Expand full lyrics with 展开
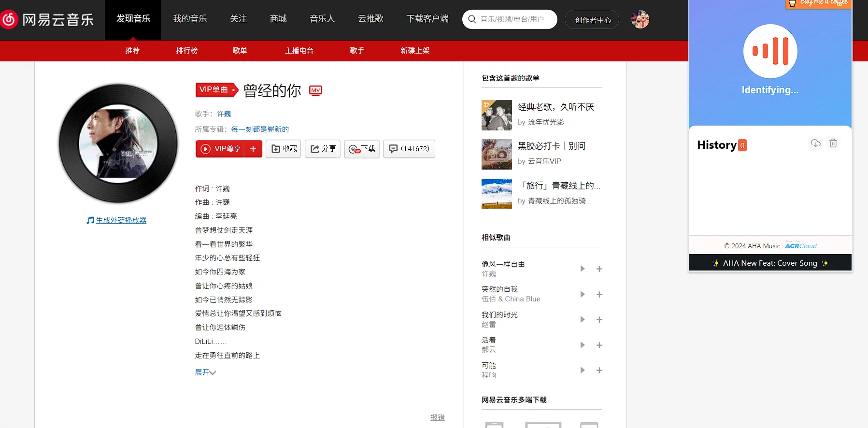The height and width of the screenshot is (428, 868). [205, 372]
